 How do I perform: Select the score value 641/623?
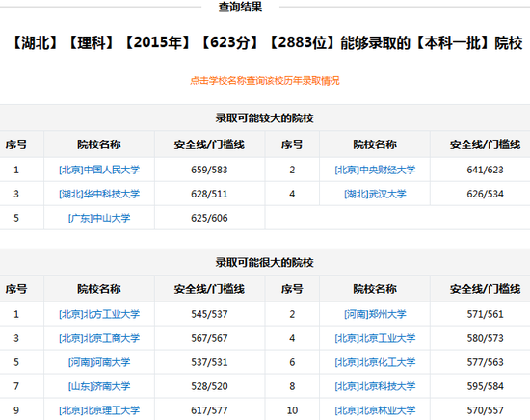[x=485, y=170]
